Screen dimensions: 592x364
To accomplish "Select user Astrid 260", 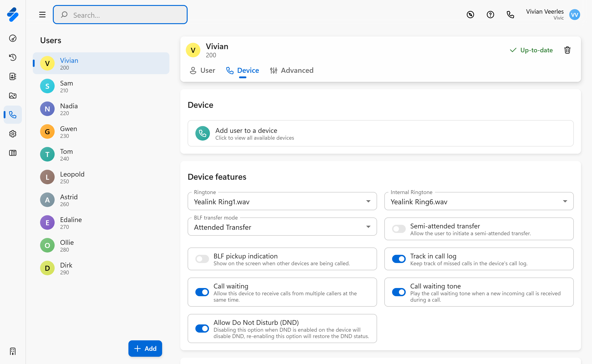I will point(101,200).
